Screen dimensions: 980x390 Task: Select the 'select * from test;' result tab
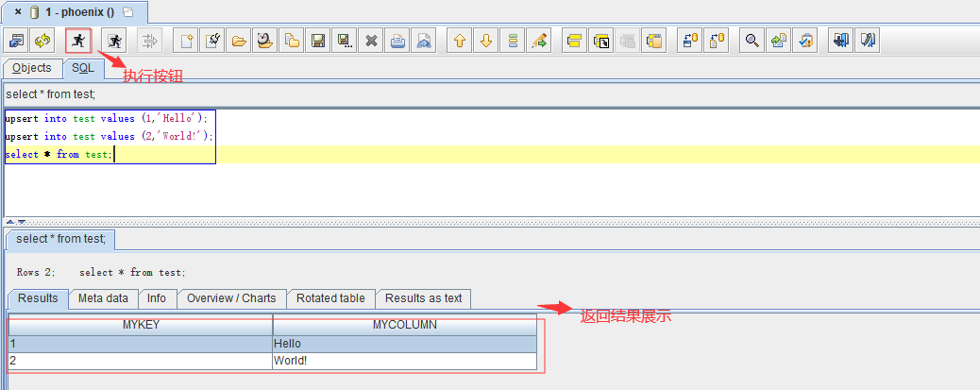(x=60, y=239)
